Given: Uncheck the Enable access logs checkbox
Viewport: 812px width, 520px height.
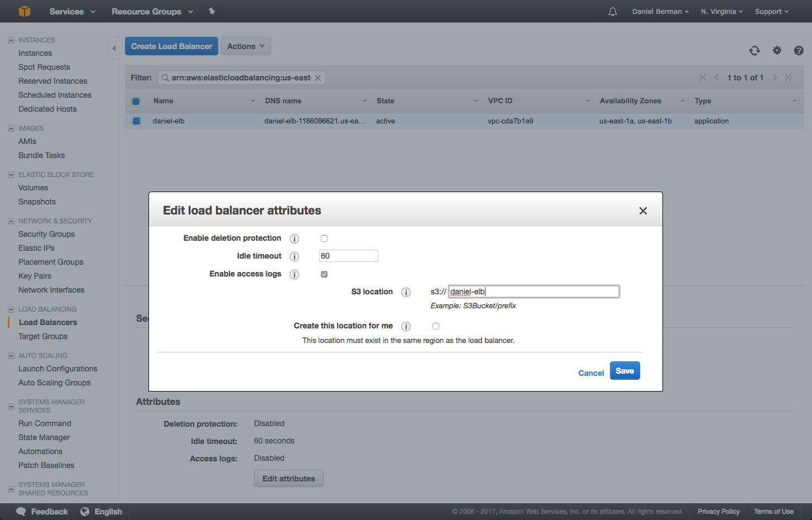Looking at the screenshot, I should [x=324, y=274].
